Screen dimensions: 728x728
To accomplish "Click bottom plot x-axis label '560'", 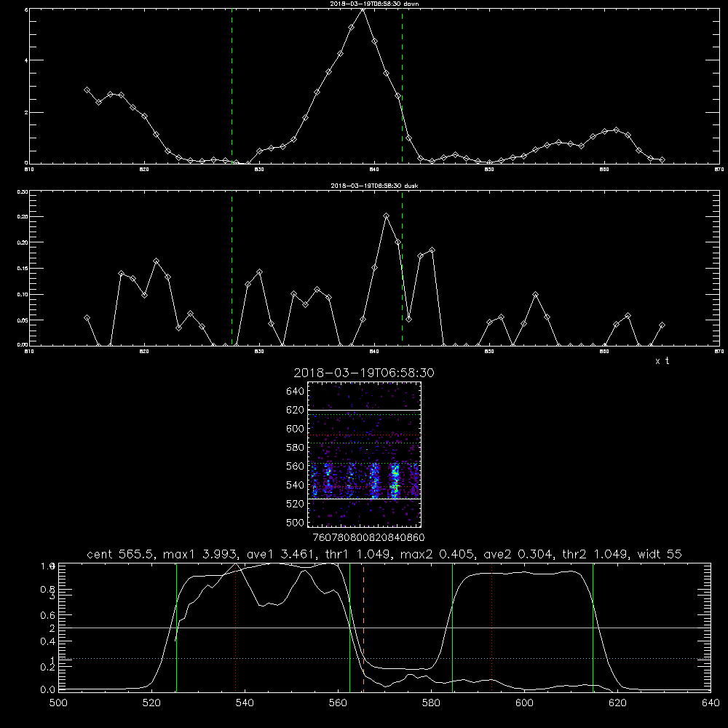I will tap(338, 703).
